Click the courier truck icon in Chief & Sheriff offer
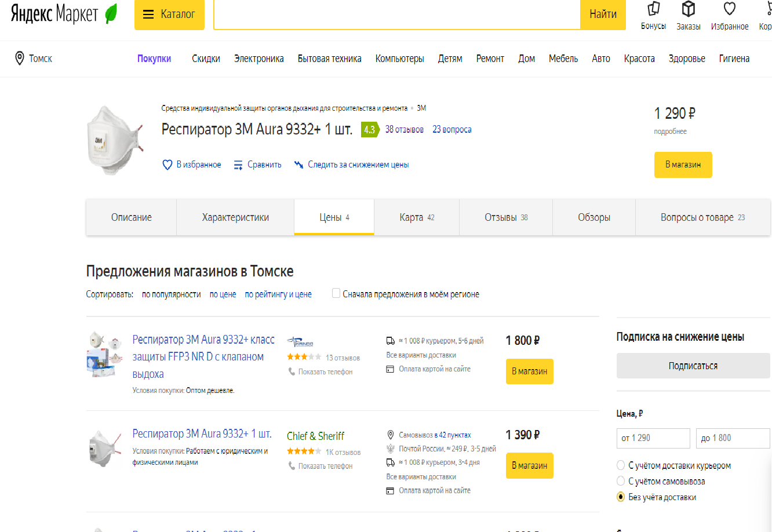Viewport: 772px width, 532px height. (391, 462)
